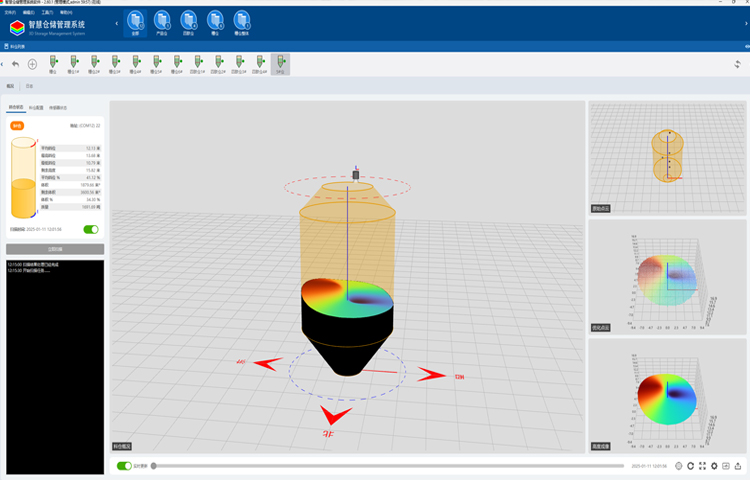Toggle the green scan-time switch in status card
750x480 pixels.
click(91, 229)
